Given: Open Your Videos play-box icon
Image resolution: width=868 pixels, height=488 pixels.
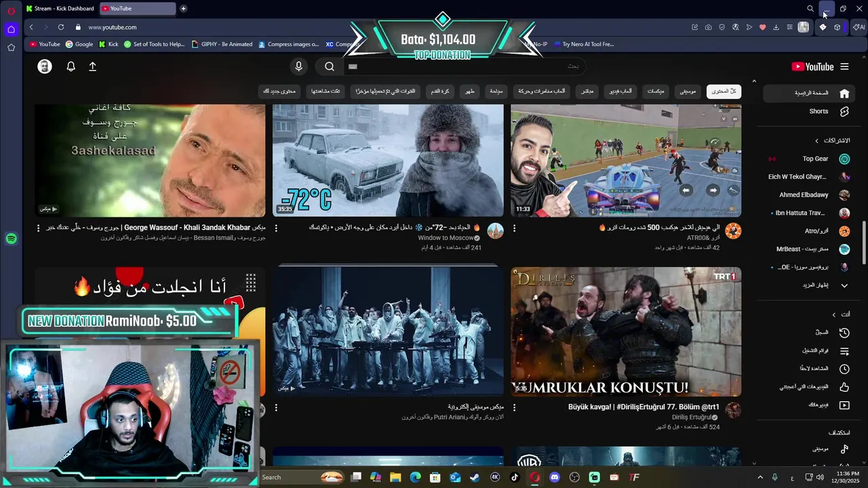Looking at the screenshot, I should pyautogui.click(x=844, y=405).
